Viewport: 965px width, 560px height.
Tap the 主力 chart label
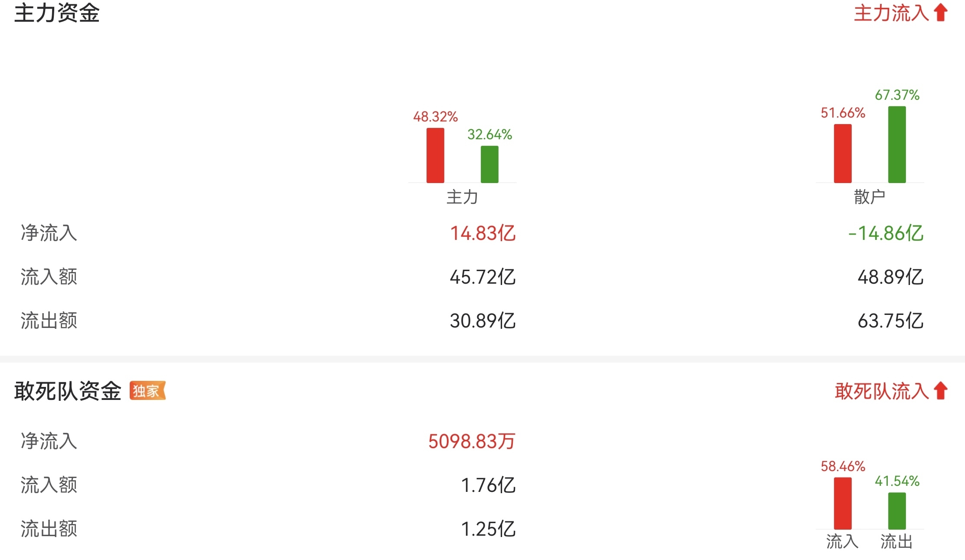point(462,197)
